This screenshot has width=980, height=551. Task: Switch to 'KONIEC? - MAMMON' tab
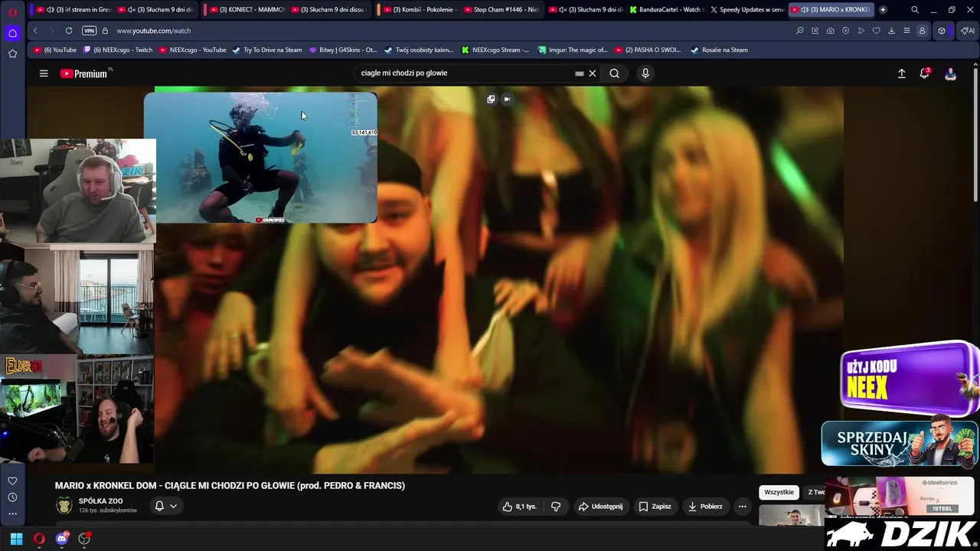click(247, 10)
